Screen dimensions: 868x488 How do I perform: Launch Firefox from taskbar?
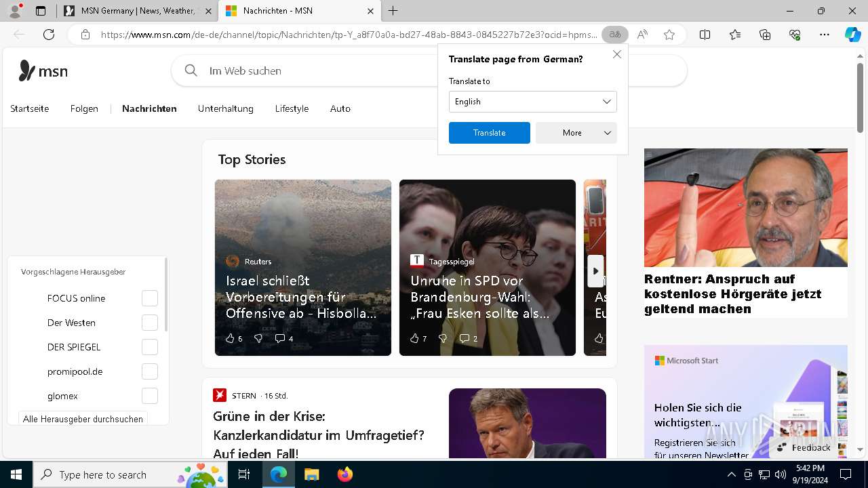(344, 474)
